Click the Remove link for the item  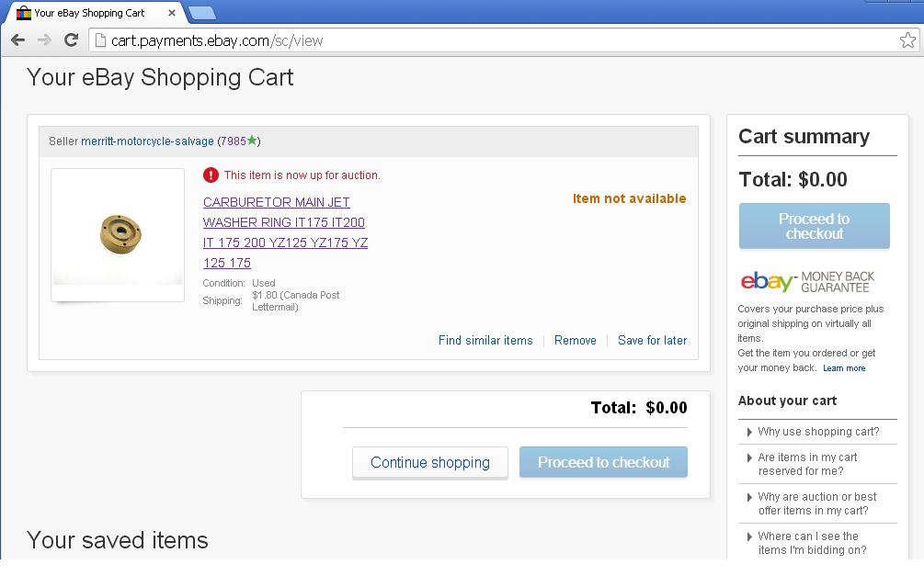tap(576, 340)
